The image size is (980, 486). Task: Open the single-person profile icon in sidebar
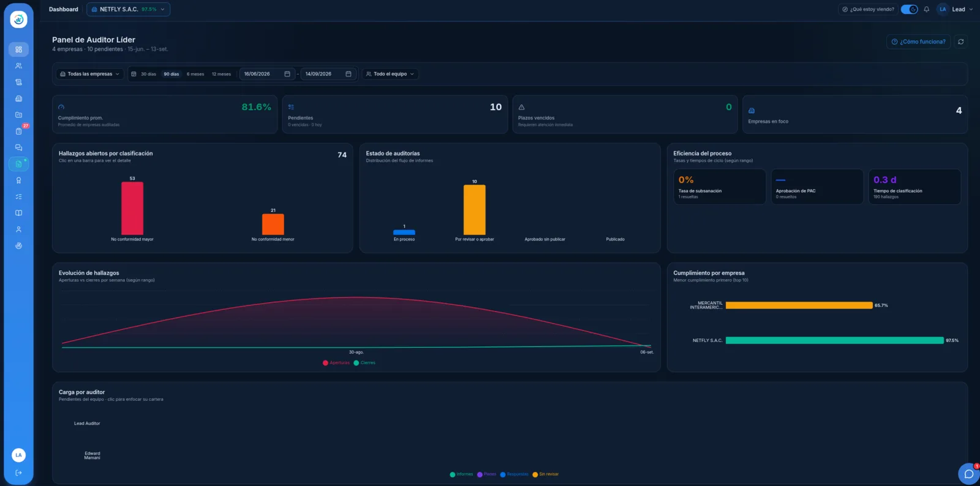[18, 230]
